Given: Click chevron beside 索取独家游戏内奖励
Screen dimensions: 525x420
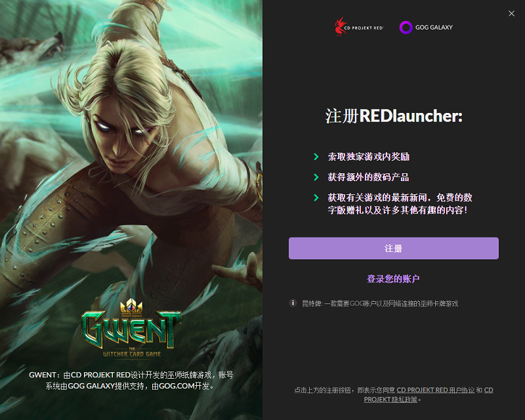Looking at the screenshot, I should [x=316, y=157].
